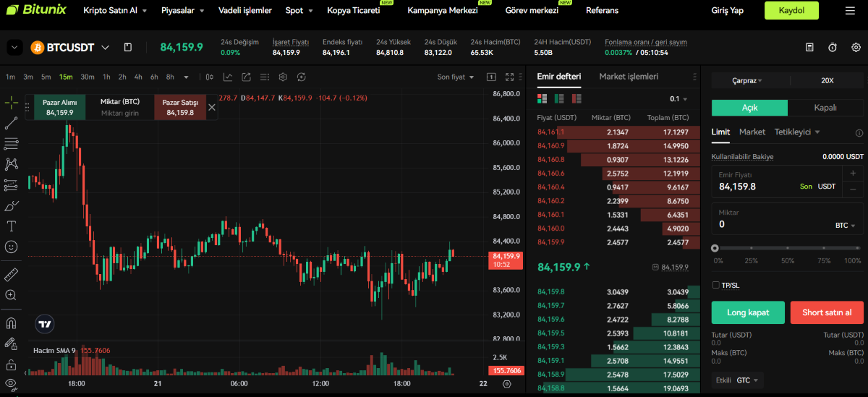This screenshot has height=397, width=868.
Task: Click the Short satın al button
Action: pyautogui.click(x=827, y=312)
